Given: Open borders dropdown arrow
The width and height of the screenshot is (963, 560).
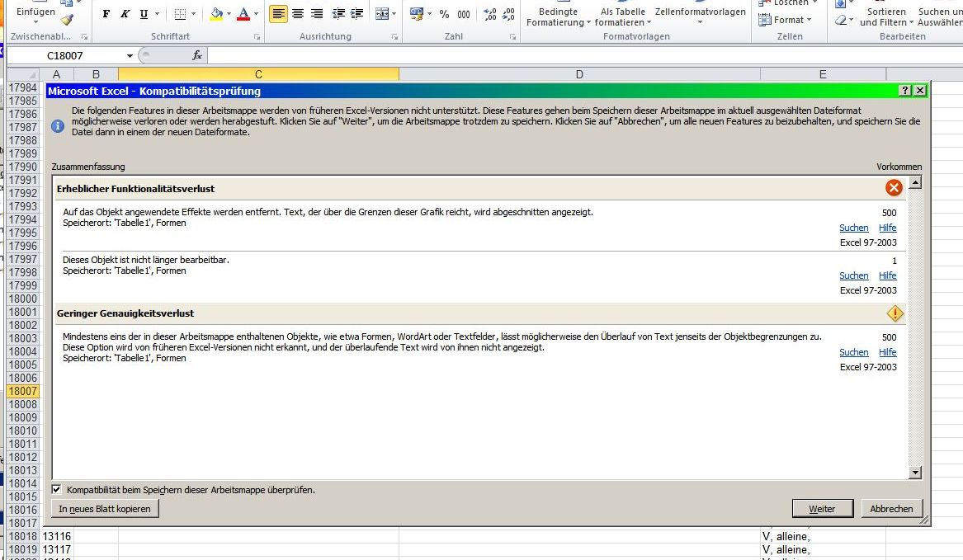Looking at the screenshot, I should tap(193, 13).
